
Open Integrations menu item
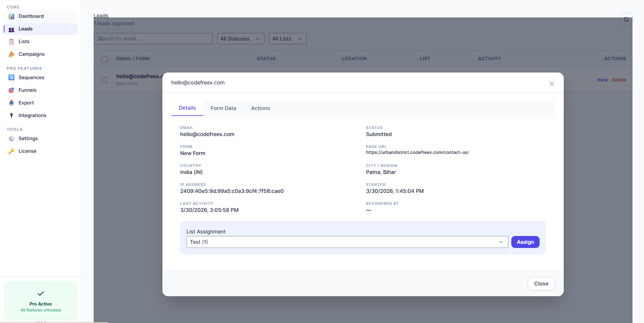[41, 116]
